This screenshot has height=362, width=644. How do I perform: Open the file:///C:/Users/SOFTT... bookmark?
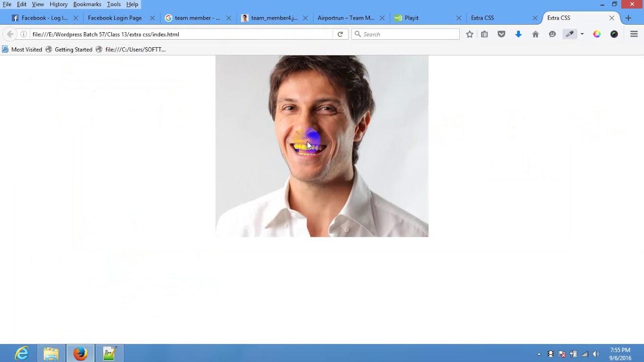click(131, 49)
